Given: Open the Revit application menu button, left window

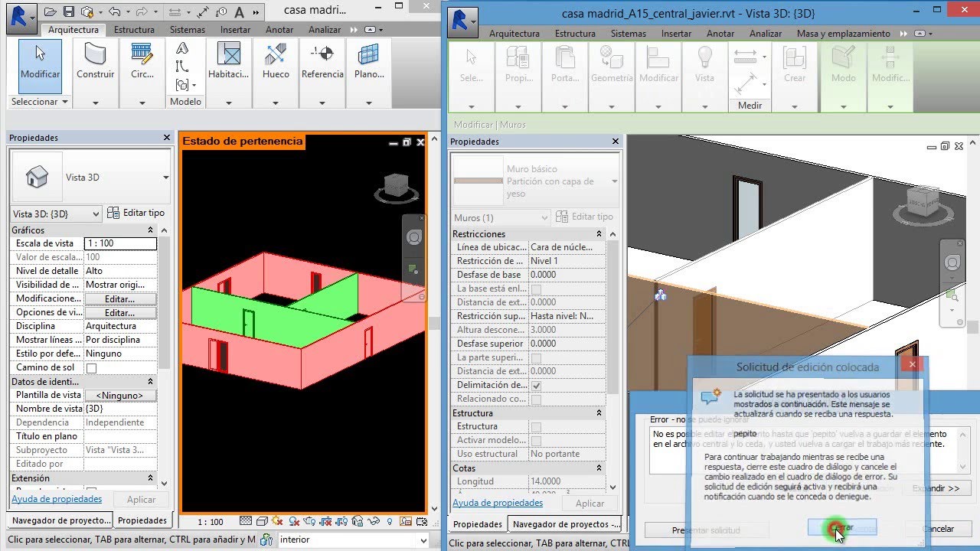Looking at the screenshot, I should (x=21, y=17).
